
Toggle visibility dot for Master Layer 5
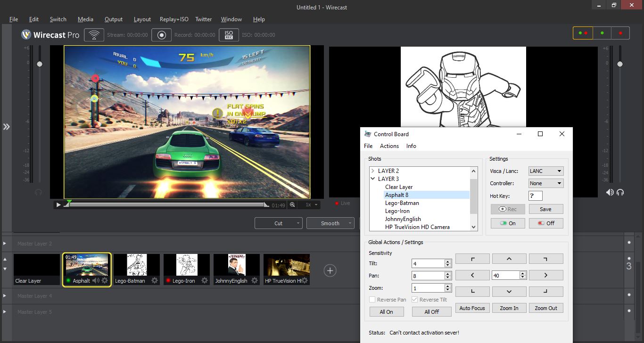coord(629,311)
